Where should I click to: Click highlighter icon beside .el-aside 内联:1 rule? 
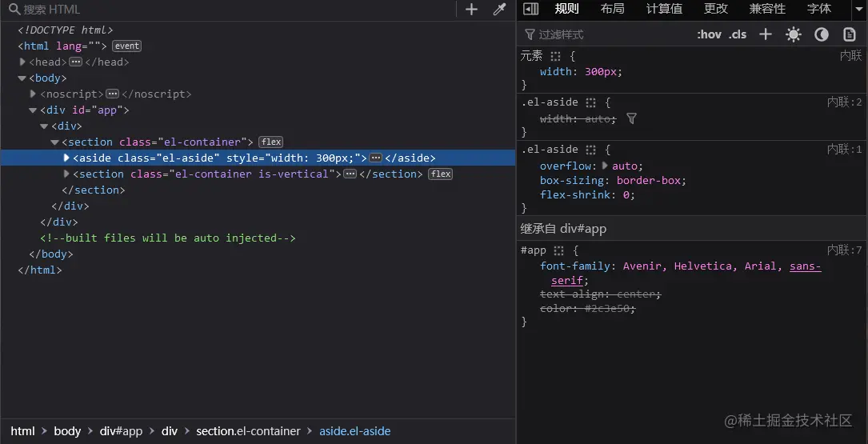[591, 150]
